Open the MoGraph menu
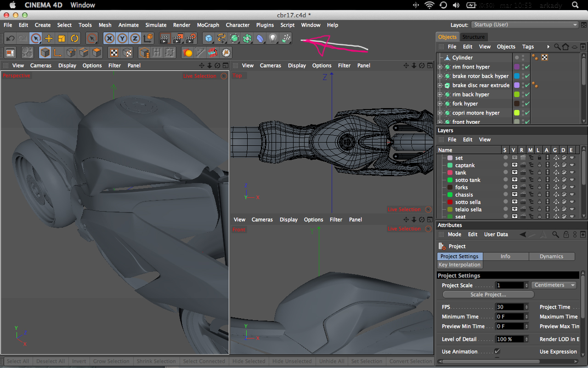Screen dimensions: 588x368 208,25
